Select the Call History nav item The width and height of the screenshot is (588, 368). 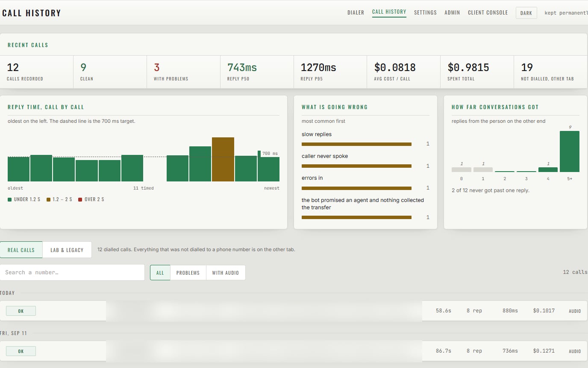(389, 12)
